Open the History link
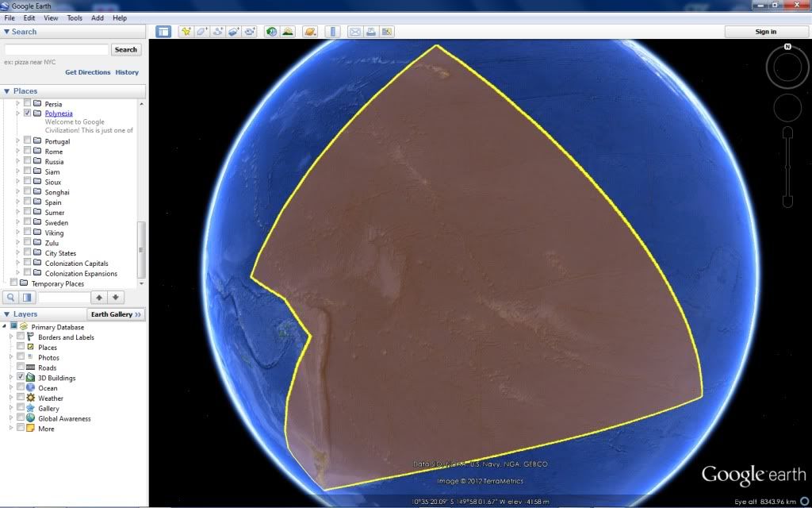The image size is (812, 508). (x=127, y=72)
